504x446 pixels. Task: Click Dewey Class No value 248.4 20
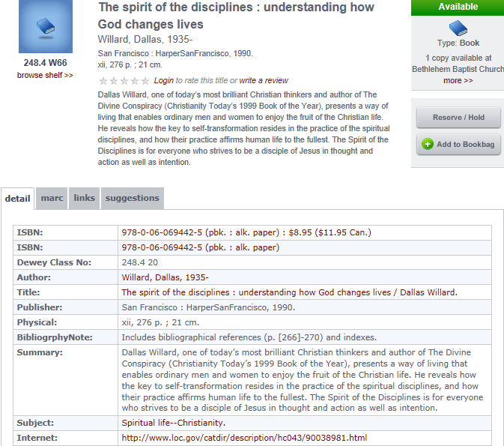tap(140, 262)
